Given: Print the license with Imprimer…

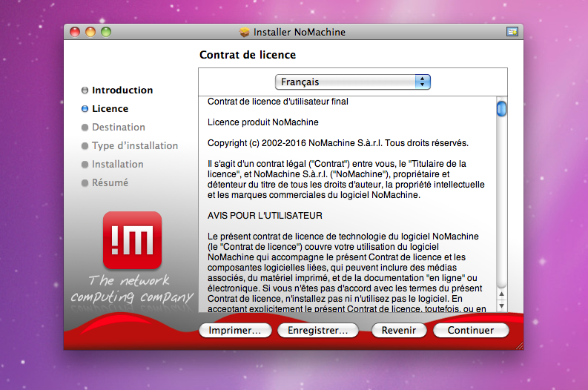Looking at the screenshot, I should pyautogui.click(x=235, y=331).
